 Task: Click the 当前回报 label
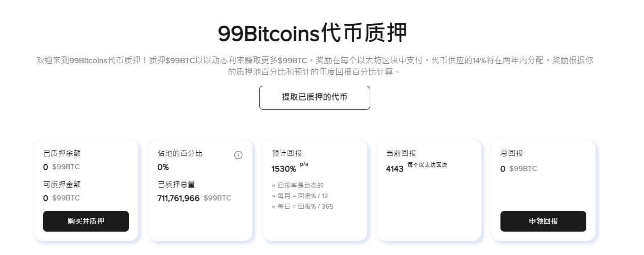401,153
